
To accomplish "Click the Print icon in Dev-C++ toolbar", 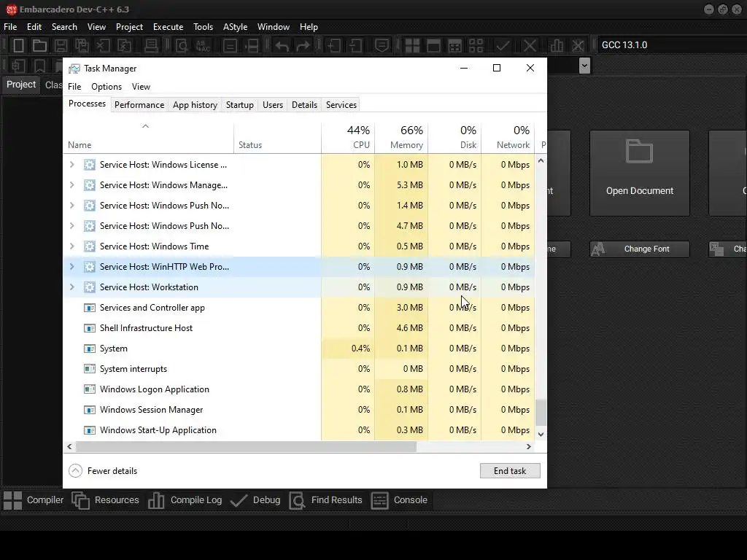I will pos(151,46).
